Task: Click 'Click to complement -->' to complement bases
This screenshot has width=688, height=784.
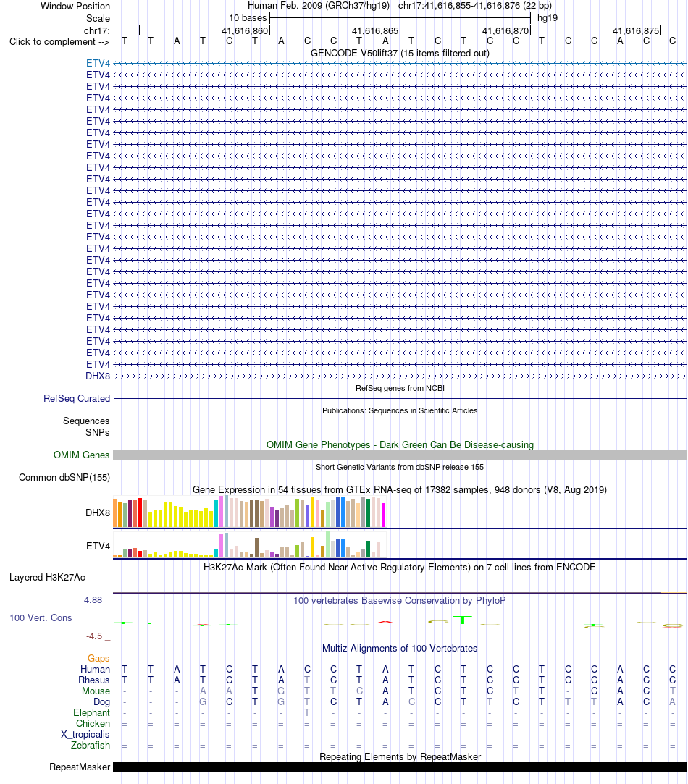Action: 59,41
